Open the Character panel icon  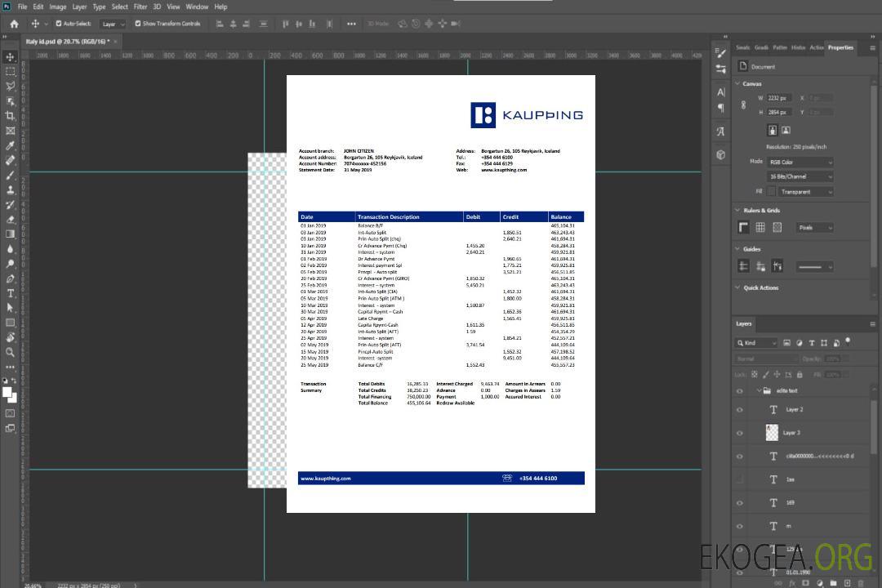(x=720, y=92)
